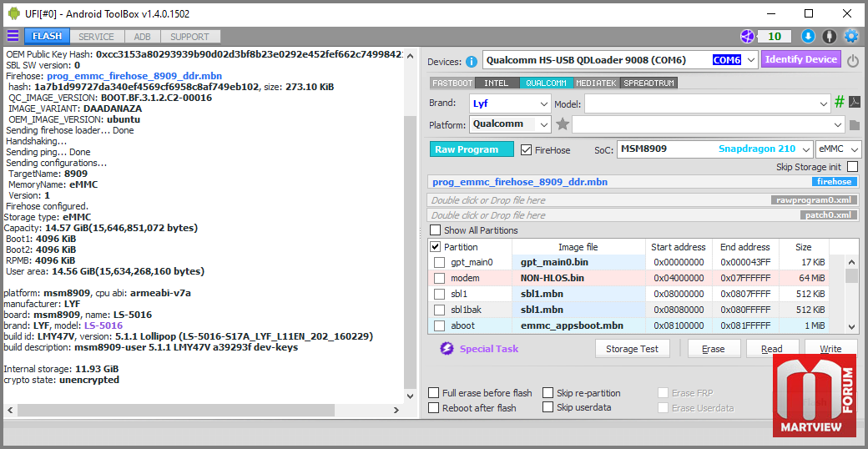This screenshot has width=868, height=449.
Task: Open the Special Task link
Action: pos(489,349)
